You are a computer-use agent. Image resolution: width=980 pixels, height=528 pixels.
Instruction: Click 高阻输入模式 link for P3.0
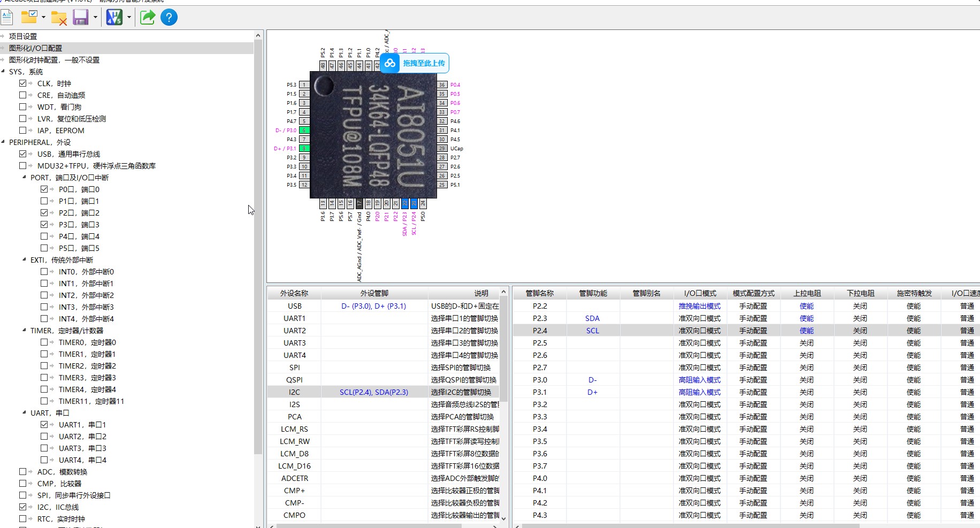pos(699,380)
